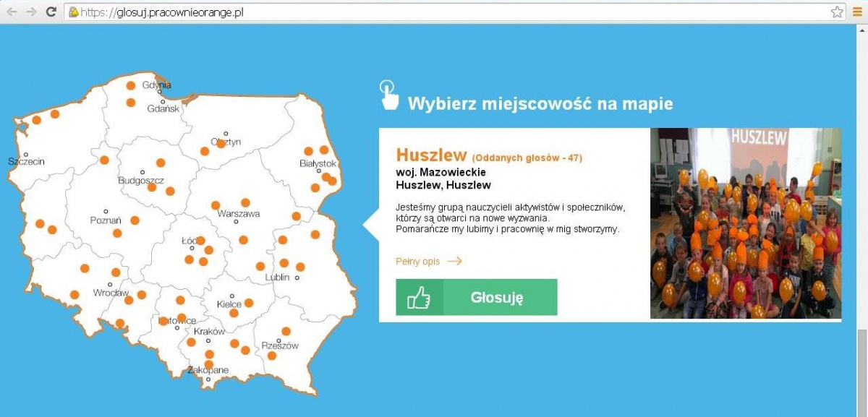This screenshot has height=417, width=868.
Task: Click the heading 'Wybierz miejscowość na mapie'
Action: (540, 104)
